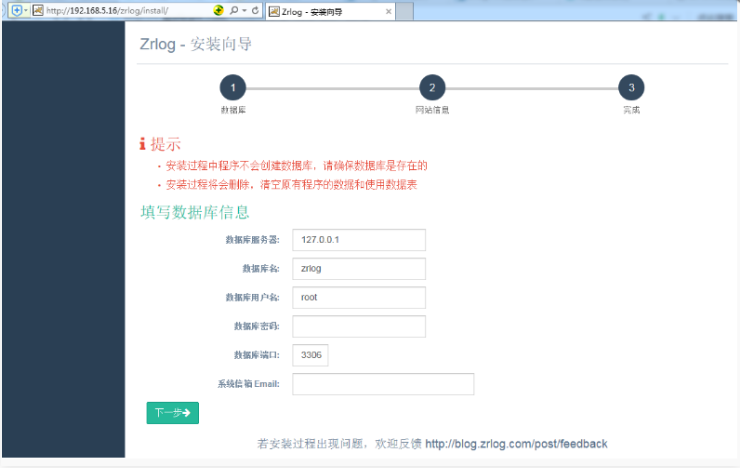Select the 数据库用户名 field containing root

tap(359, 298)
